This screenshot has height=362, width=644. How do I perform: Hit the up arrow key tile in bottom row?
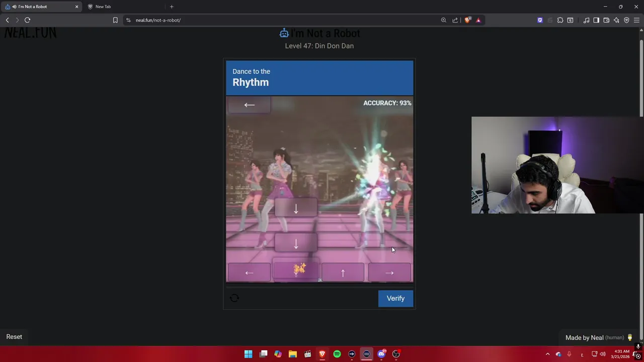pyautogui.click(x=343, y=273)
